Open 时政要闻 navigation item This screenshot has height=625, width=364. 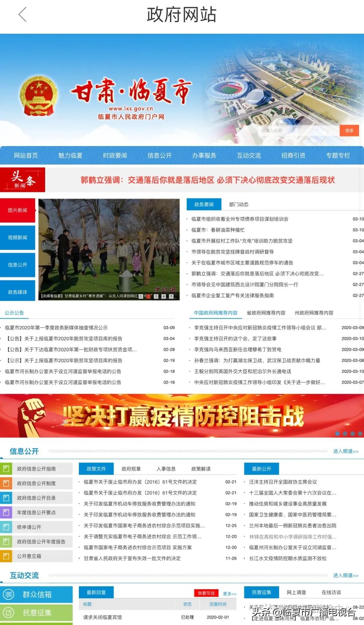[115, 155]
